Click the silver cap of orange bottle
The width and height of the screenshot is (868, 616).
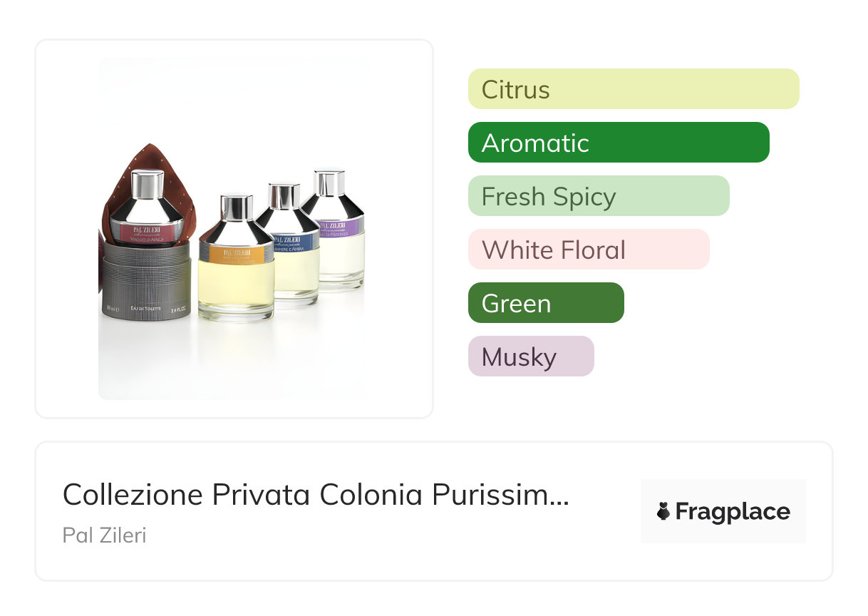(x=237, y=207)
